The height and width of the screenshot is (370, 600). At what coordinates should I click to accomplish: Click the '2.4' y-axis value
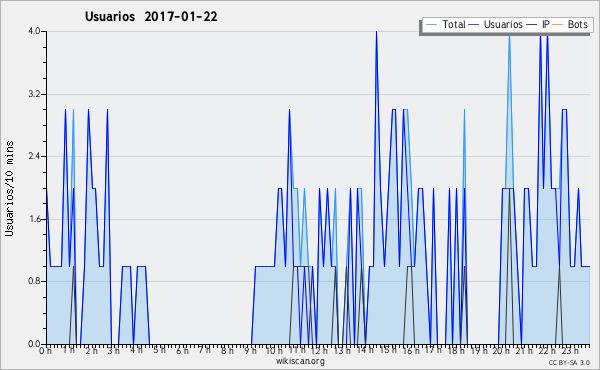[34, 156]
